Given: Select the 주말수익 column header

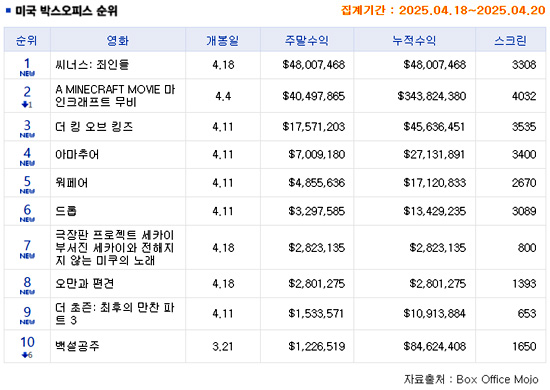Looking at the screenshot, I should click(307, 40).
